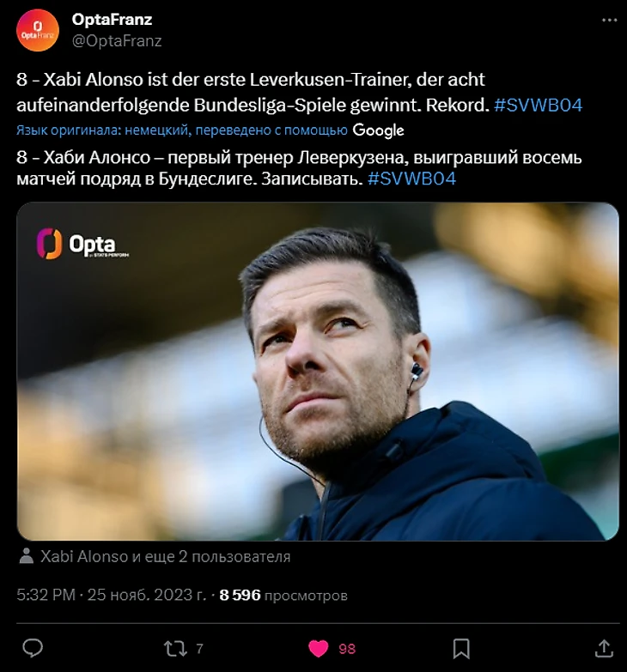Toggle the bookmark icon
Screen dimensions: 627x672
(461, 648)
